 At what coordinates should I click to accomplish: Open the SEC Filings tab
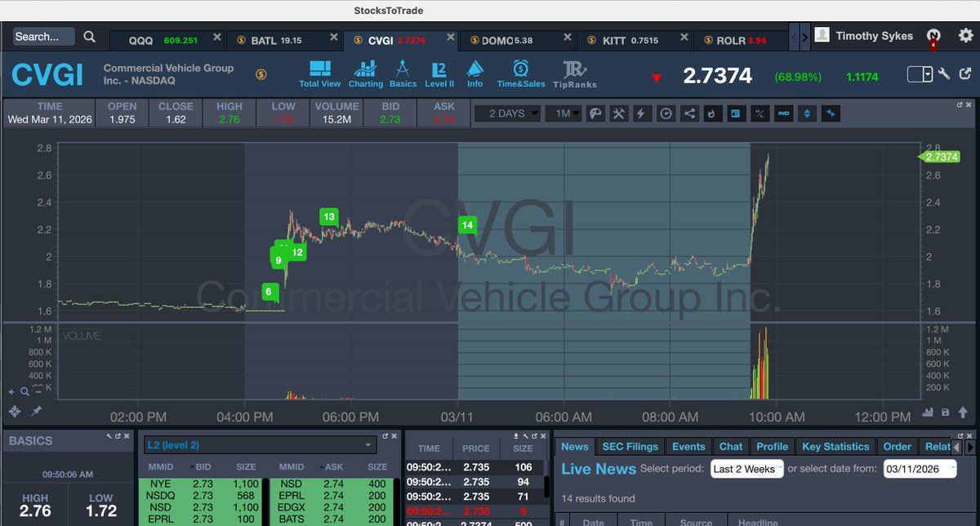(630, 447)
